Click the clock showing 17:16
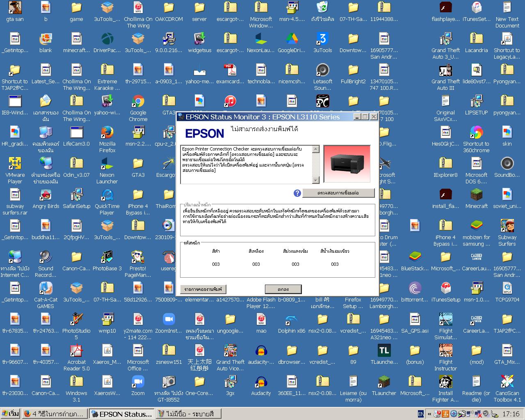 coord(511,414)
